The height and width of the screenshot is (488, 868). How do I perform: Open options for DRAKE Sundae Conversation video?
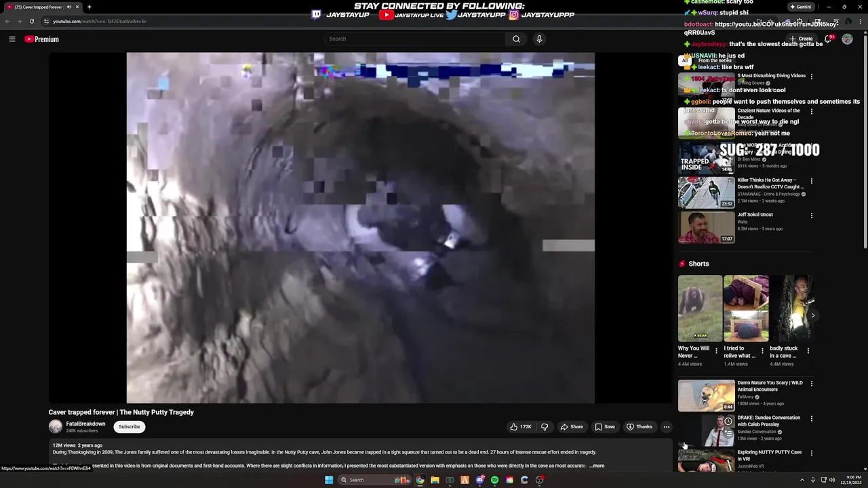click(811, 418)
